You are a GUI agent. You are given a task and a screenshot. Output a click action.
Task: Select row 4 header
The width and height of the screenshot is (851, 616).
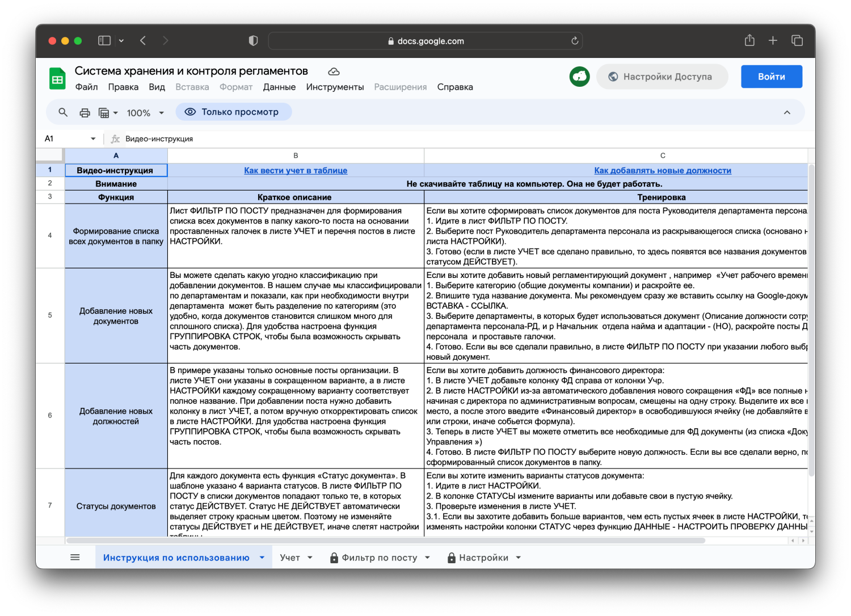tap(50, 235)
